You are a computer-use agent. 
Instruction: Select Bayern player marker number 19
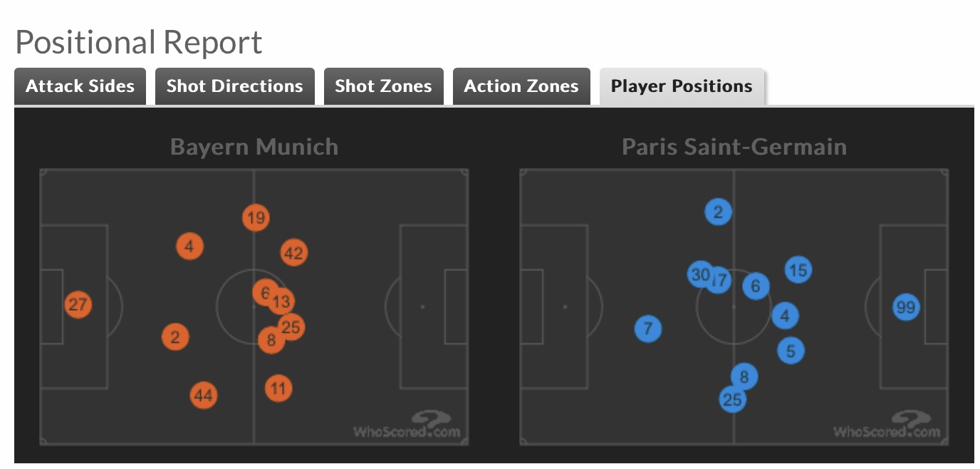pos(256,217)
